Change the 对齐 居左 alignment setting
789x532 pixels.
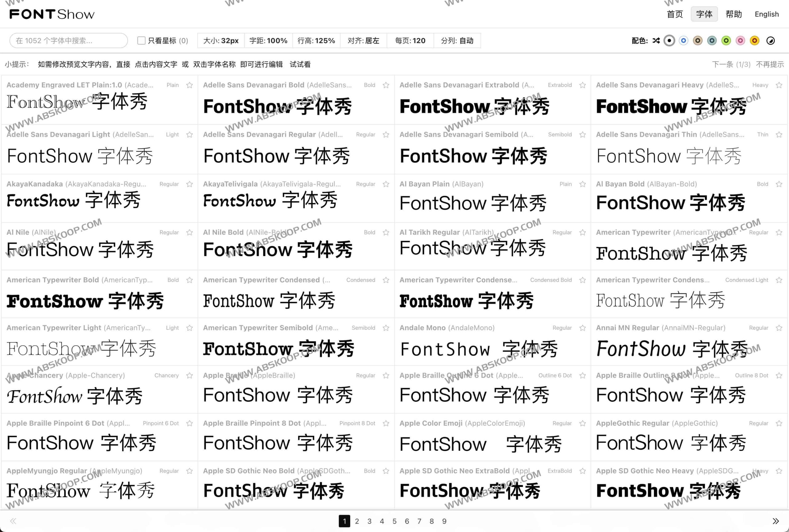click(x=363, y=41)
